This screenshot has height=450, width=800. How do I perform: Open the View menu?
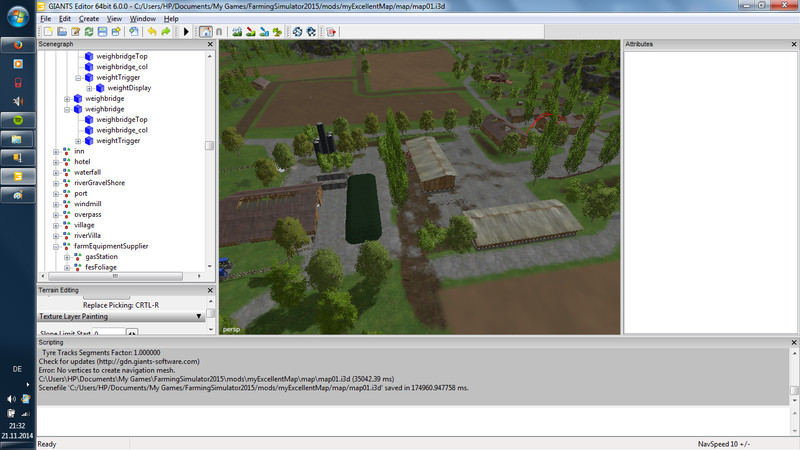point(114,18)
